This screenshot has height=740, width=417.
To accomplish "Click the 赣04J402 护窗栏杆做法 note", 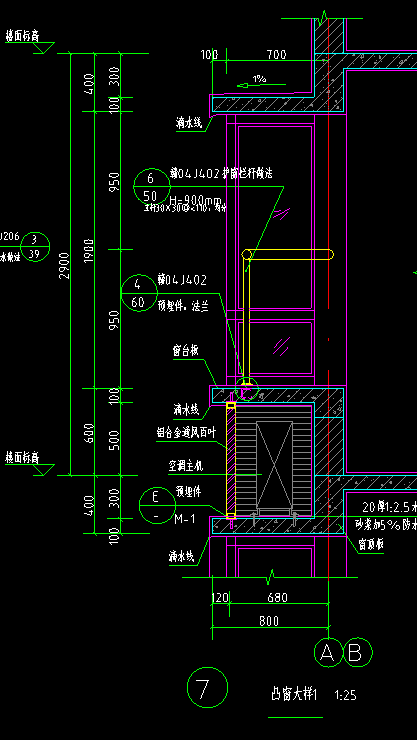I will (221, 174).
